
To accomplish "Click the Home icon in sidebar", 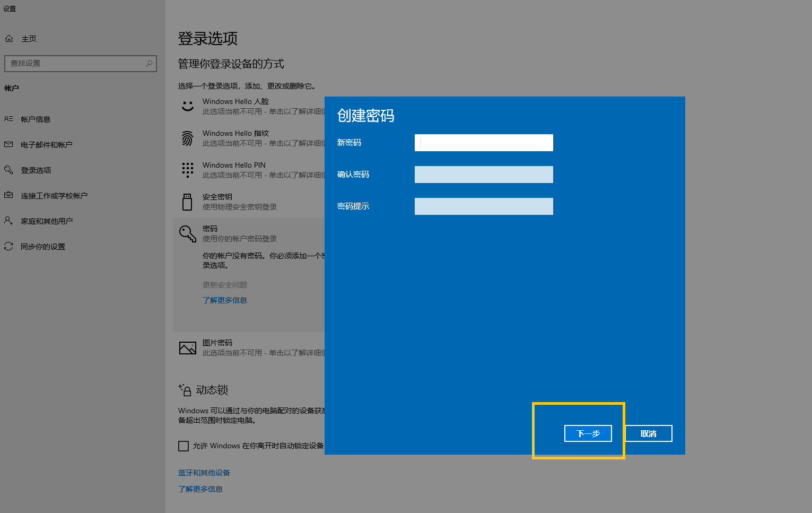I will (9, 39).
